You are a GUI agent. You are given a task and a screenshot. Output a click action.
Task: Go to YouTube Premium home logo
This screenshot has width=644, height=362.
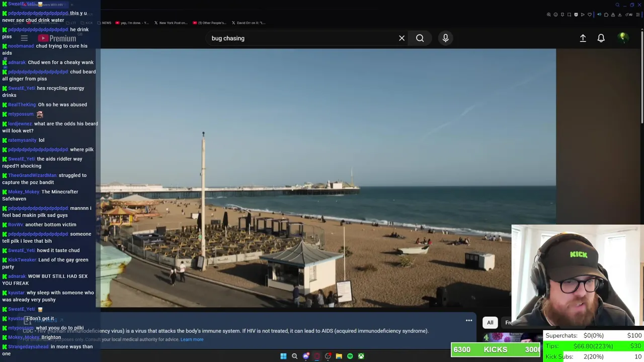57,38
